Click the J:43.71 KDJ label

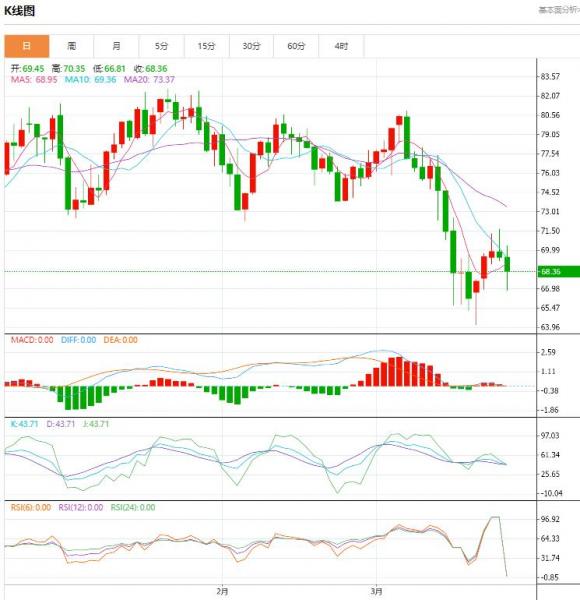(x=96, y=424)
